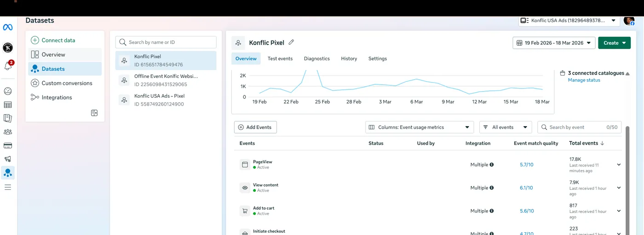Viewport: 644px width, 235px height.
Task: Click info icon in PageView Integration cell
Action: click(x=492, y=164)
